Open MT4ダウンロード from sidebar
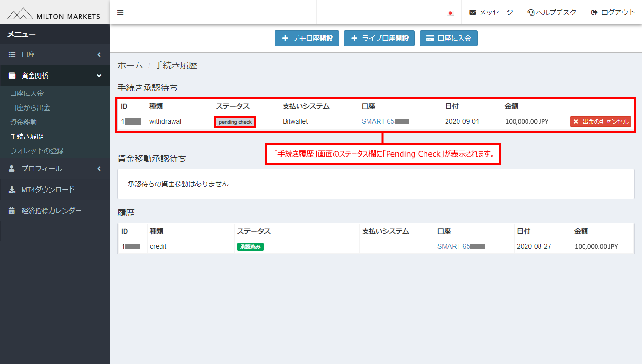 [48, 190]
